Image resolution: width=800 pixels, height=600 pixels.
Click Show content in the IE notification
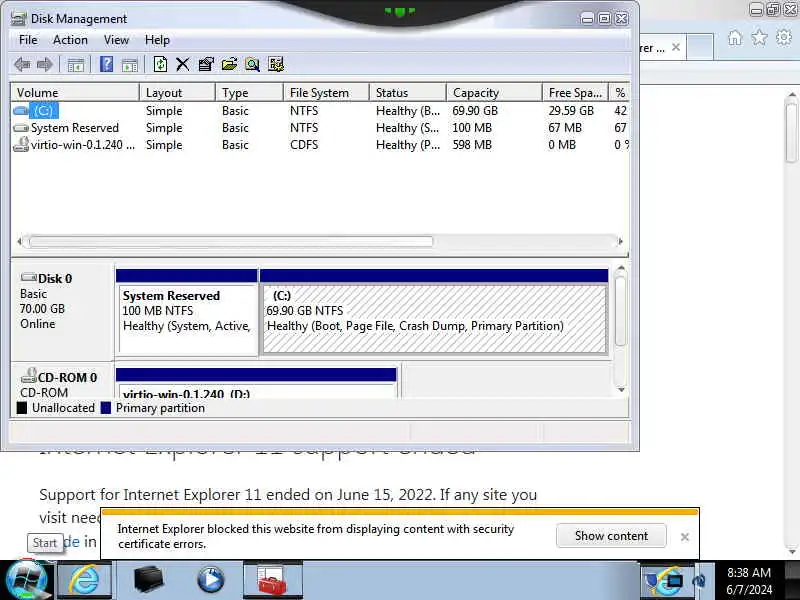pyautogui.click(x=611, y=536)
